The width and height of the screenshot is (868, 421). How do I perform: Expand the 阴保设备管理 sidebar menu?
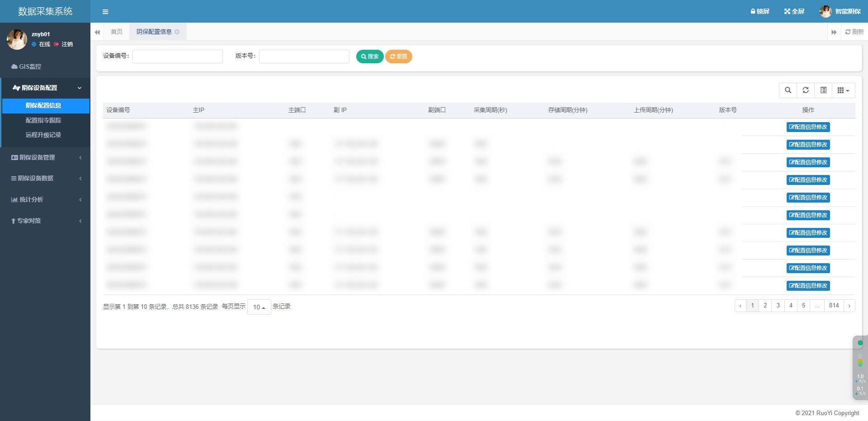point(45,157)
